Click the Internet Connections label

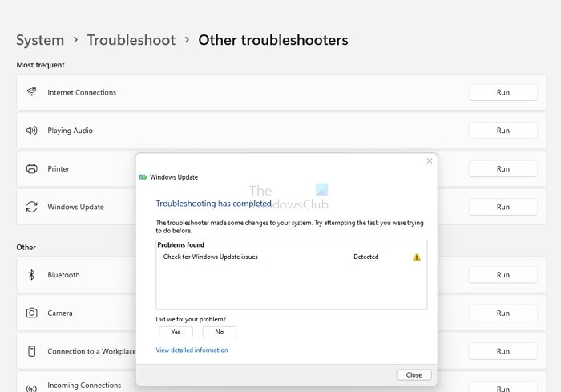82,92
